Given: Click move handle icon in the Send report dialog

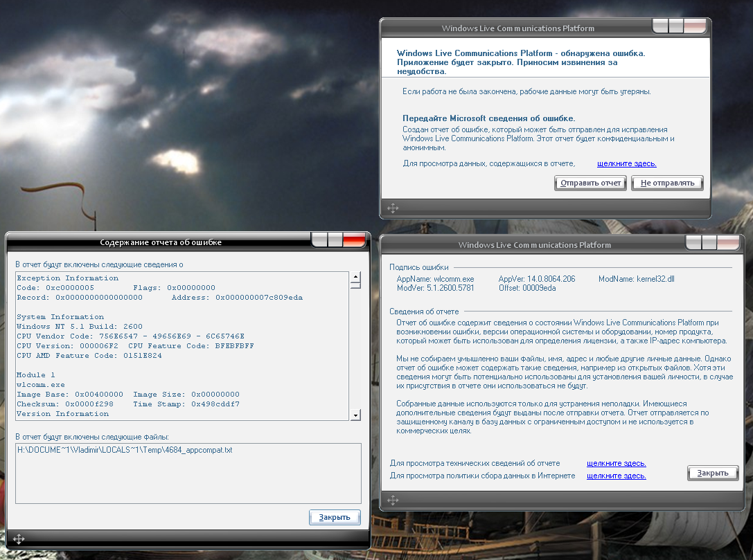Looking at the screenshot, I should coord(392,208).
